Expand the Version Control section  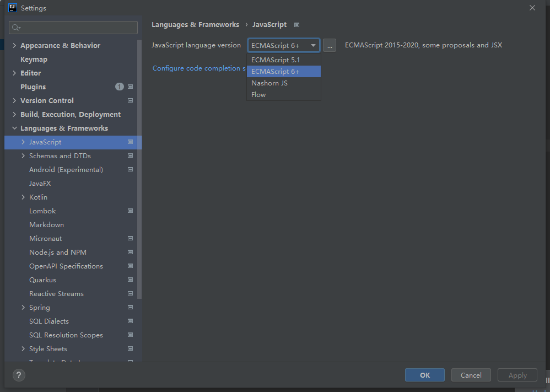click(x=14, y=100)
